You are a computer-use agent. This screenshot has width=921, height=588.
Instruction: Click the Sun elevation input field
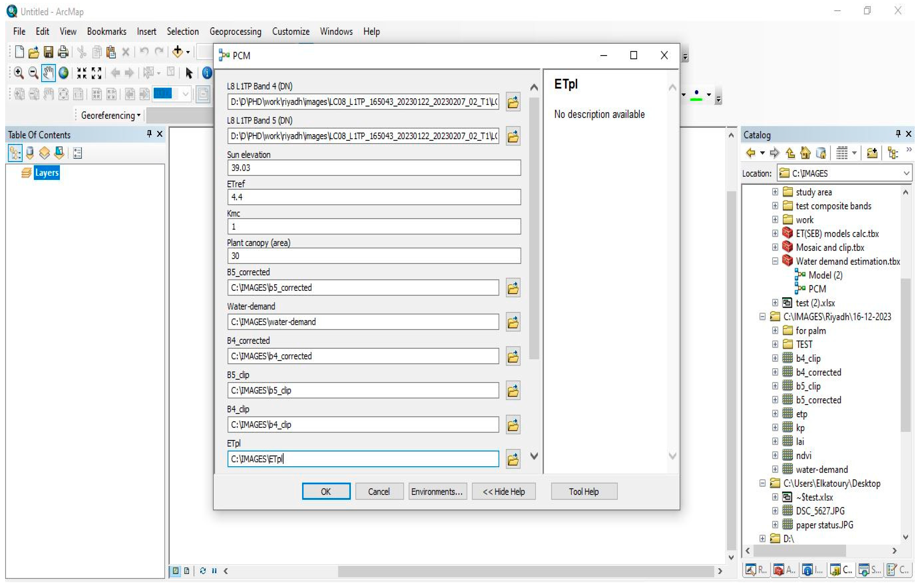pyautogui.click(x=374, y=168)
